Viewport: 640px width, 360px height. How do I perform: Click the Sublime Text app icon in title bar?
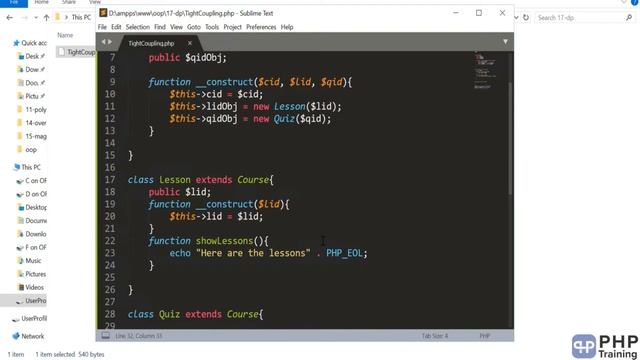click(x=103, y=13)
